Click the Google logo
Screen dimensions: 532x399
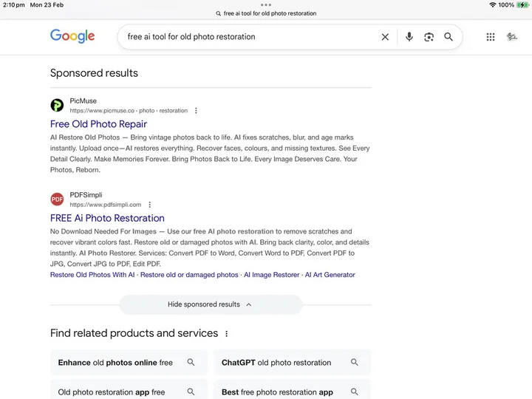[x=72, y=36]
